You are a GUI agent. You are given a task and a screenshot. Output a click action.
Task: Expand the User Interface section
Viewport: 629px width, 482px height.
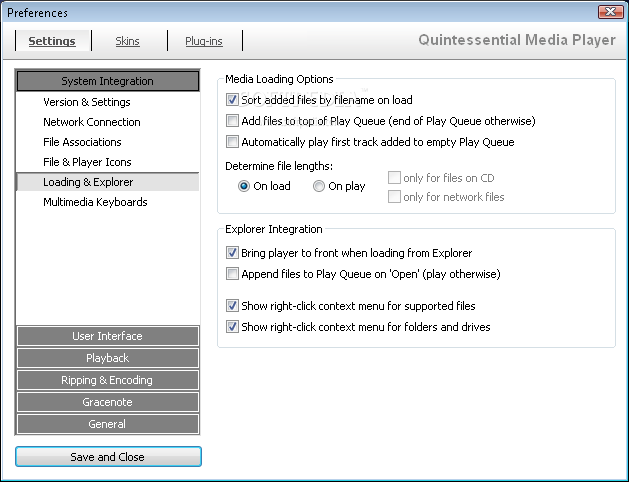(108, 336)
